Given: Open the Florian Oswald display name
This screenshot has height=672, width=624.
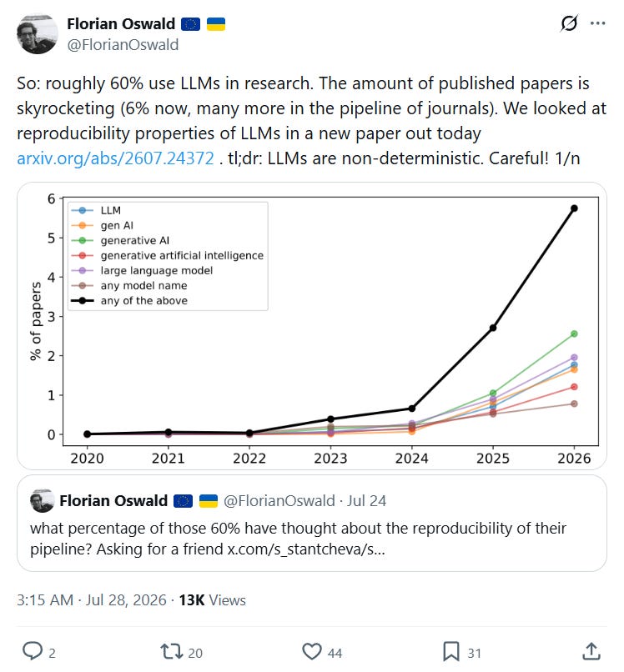Looking at the screenshot, I should [x=121, y=24].
